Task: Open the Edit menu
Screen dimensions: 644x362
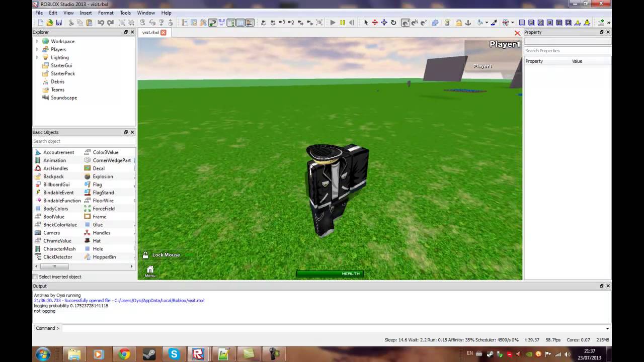Action: pos(53,13)
